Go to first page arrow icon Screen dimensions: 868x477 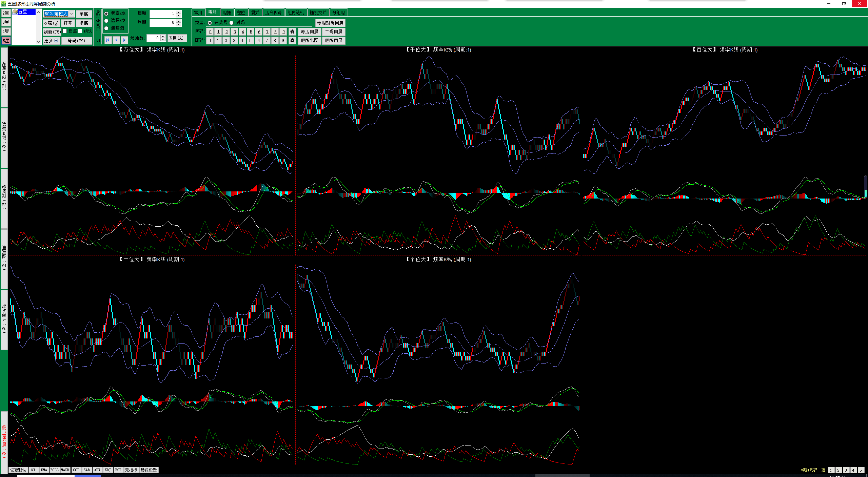[x=108, y=40]
